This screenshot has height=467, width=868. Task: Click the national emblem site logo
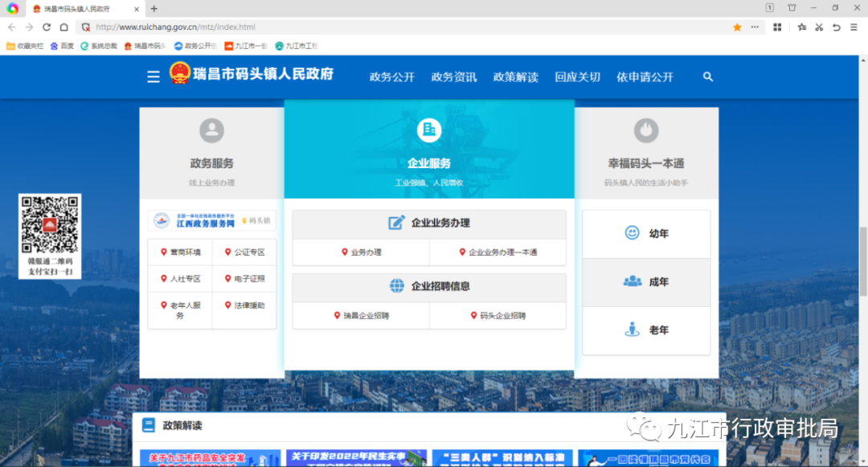(180, 73)
